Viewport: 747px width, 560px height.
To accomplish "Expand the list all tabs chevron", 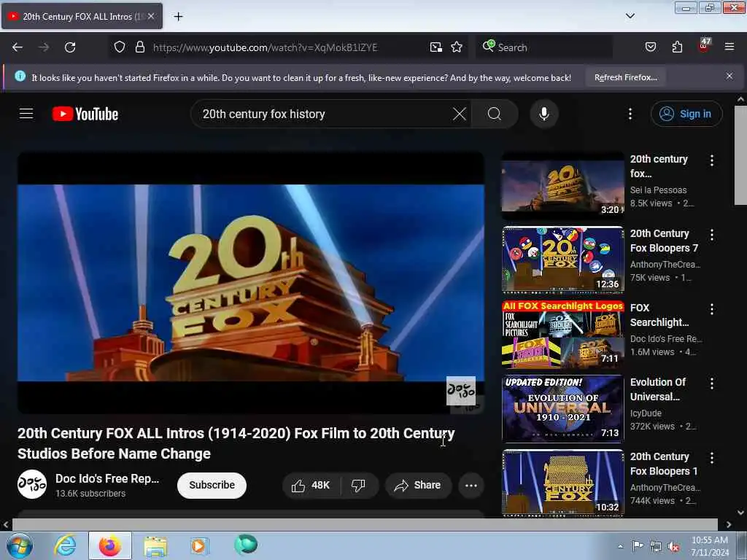I will click(x=630, y=16).
